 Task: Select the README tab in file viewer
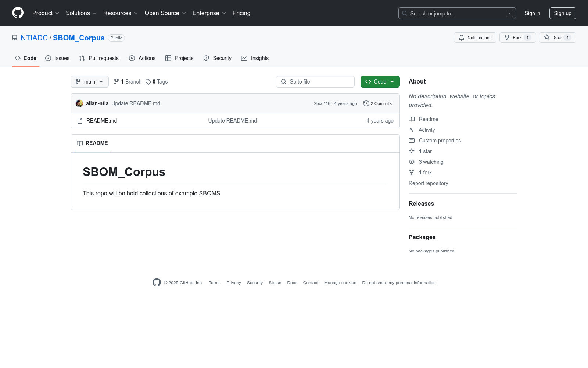(92, 143)
